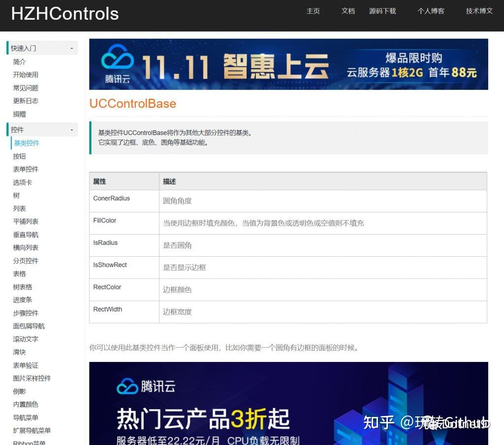Open 简介 in the sidebar
This screenshot has height=445, width=504.
point(19,61)
